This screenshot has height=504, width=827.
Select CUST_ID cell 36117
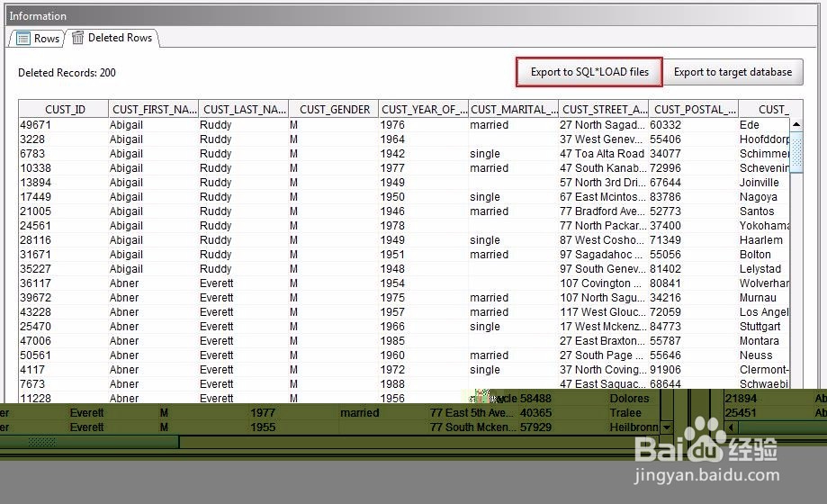pos(63,283)
